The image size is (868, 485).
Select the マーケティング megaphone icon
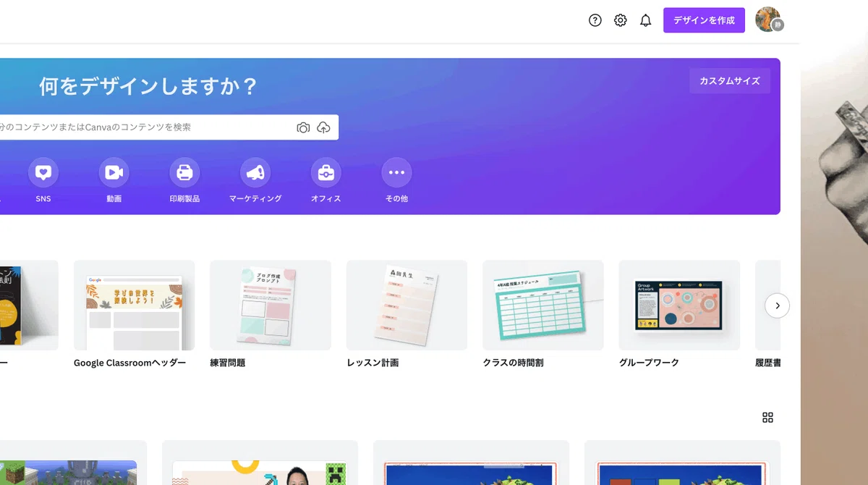click(255, 172)
